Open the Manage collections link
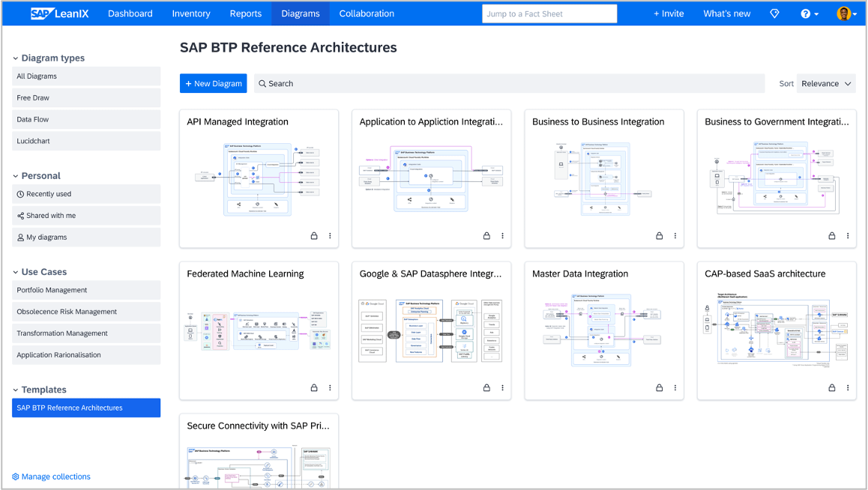Viewport: 868px width, 490px height. [x=51, y=477]
